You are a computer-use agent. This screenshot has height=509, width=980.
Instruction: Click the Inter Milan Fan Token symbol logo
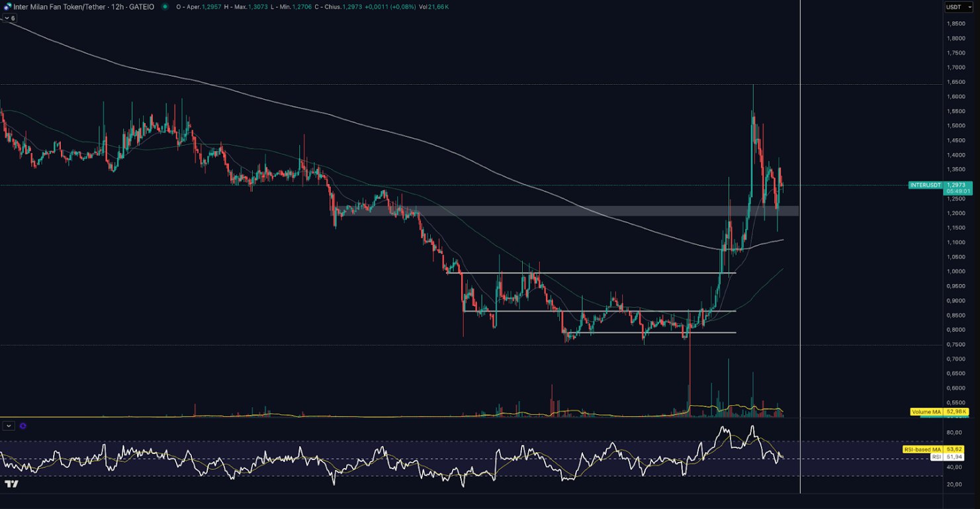7,7
